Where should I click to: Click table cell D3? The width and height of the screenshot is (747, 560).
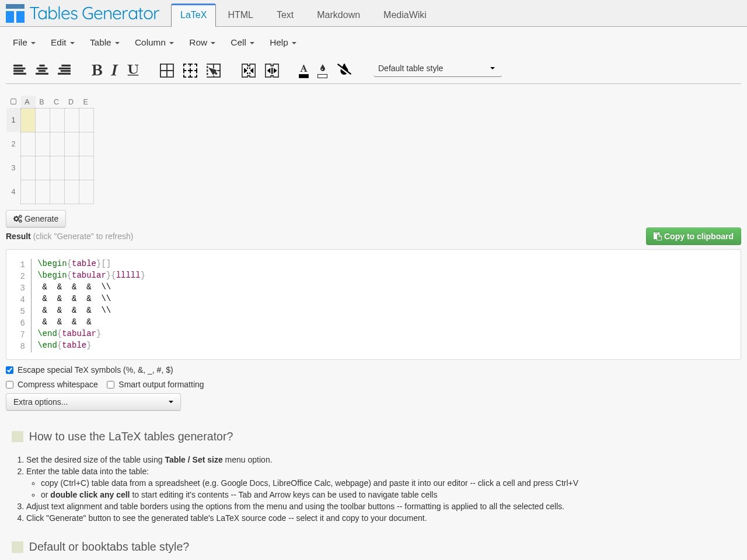(x=72, y=168)
